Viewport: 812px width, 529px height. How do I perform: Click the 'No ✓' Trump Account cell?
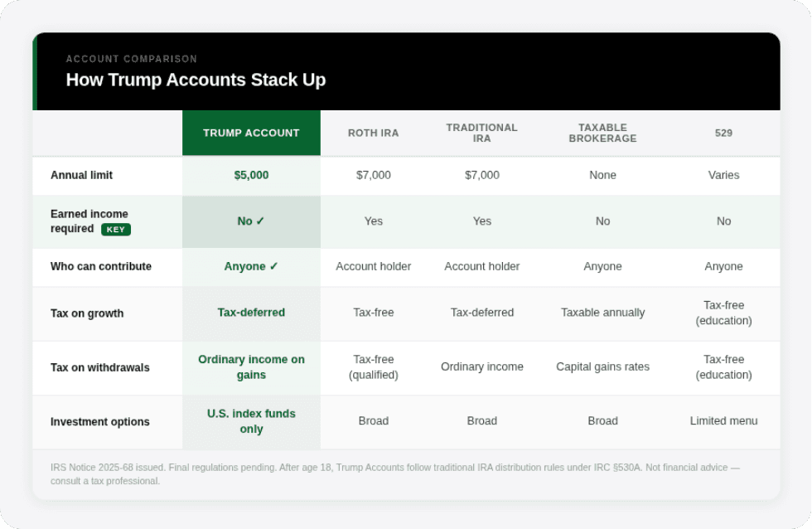click(251, 221)
